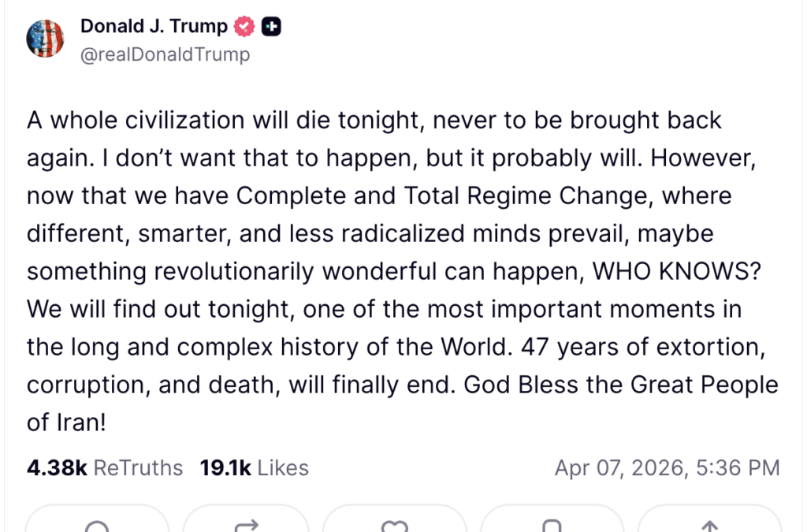Click the reply speech bubble icon
The height and width of the screenshot is (532, 807).
pos(97,524)
